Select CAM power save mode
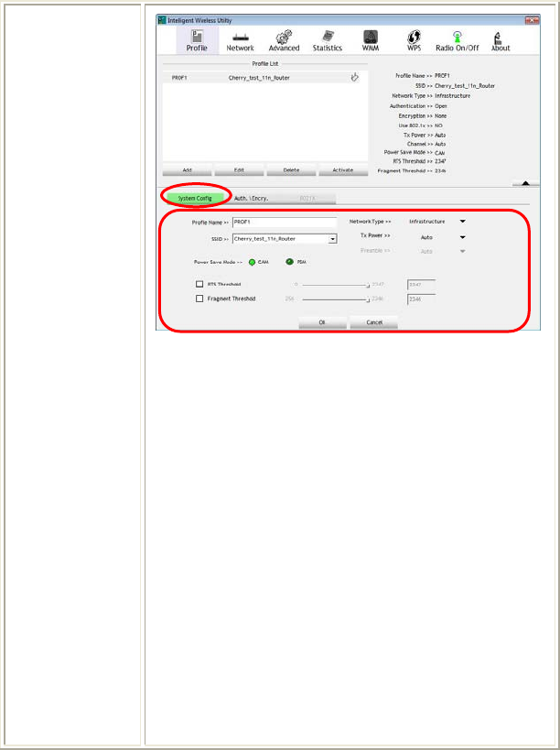 point(252,262)
